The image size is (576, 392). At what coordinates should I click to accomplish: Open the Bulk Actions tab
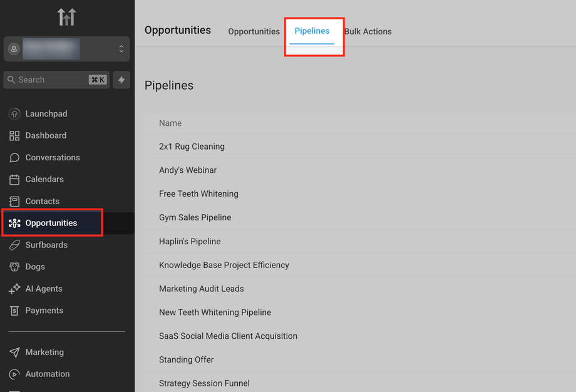(368, 32)
